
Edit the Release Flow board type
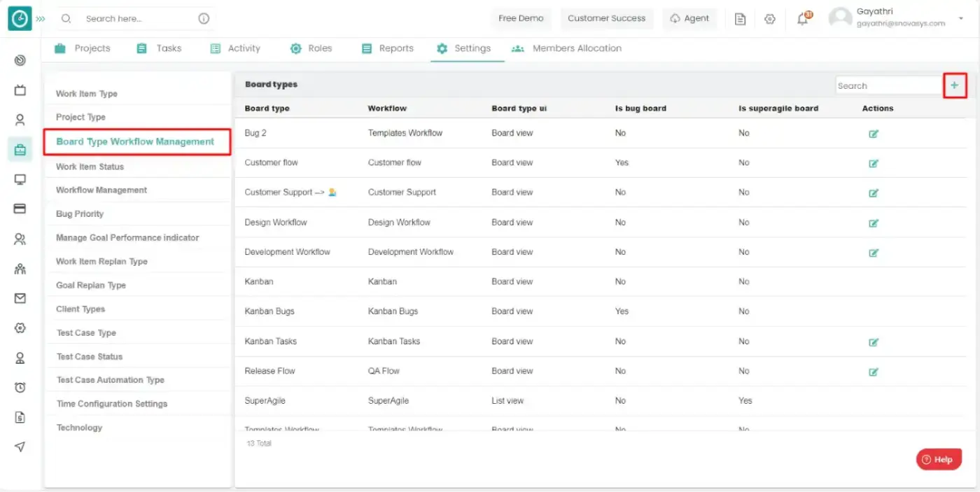873,372
